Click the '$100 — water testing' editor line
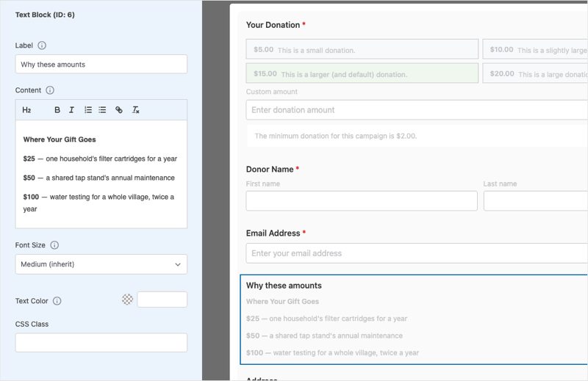The width and height of the screenshot is (588, 381). point(98,203)
